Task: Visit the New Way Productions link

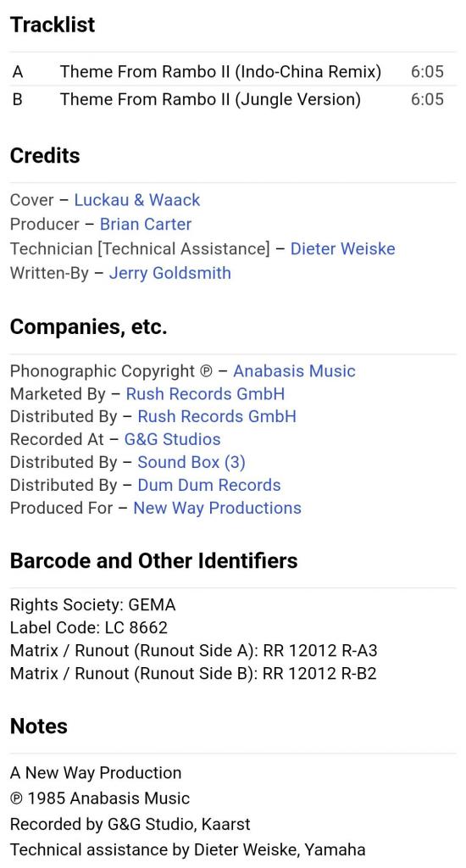Action: tap(218, 508)
